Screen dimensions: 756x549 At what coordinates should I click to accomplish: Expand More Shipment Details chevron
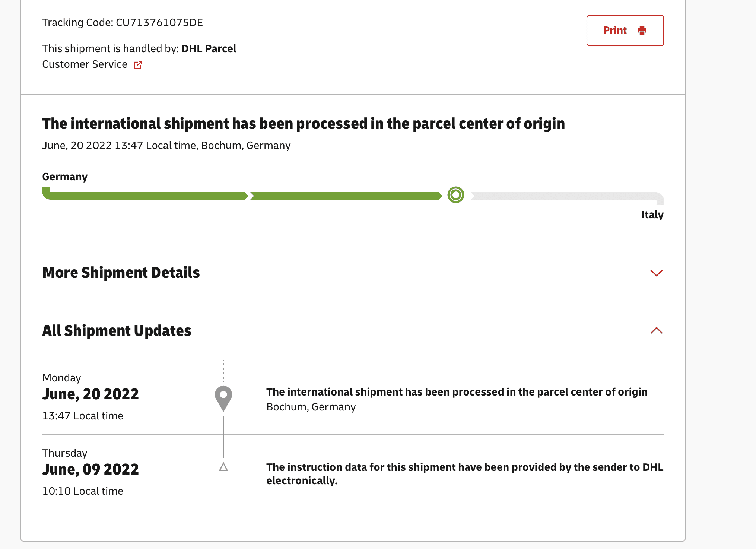[x=656, y=273]
